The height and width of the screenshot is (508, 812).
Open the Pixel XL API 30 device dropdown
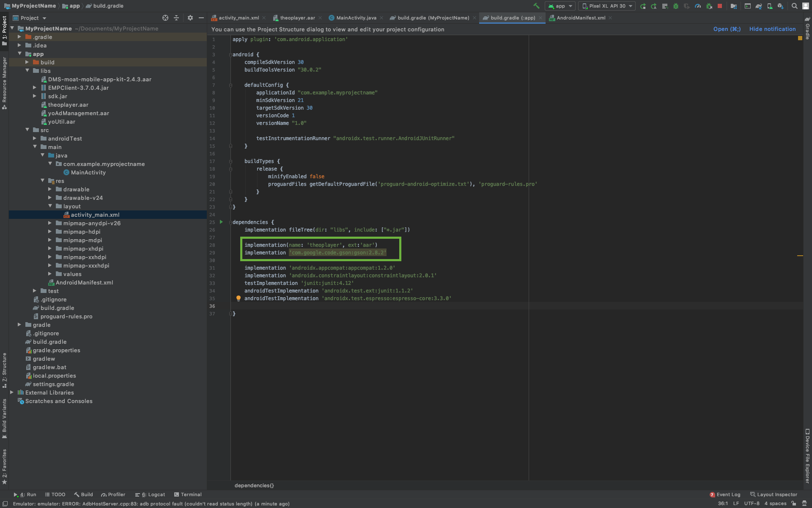pyautogui.click(x=607, y=6)
